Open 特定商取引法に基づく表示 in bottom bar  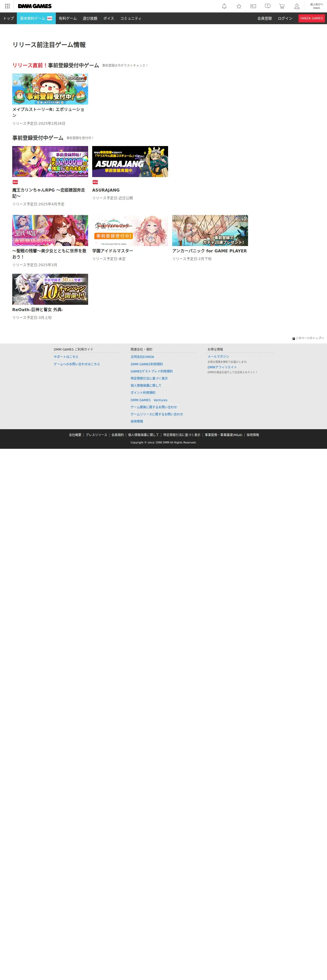coord(182,435)
